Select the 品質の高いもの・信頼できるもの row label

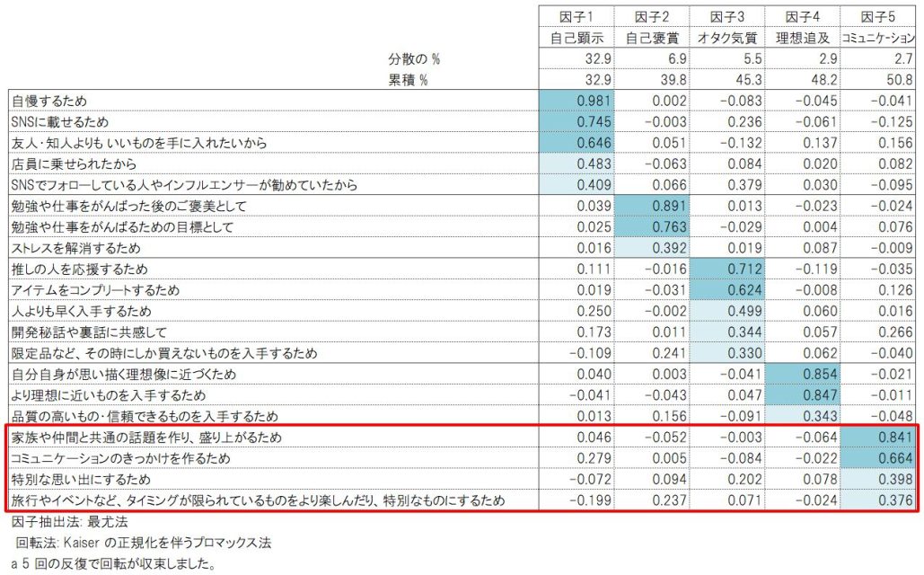pyautogui.click(x=145, y=416)
